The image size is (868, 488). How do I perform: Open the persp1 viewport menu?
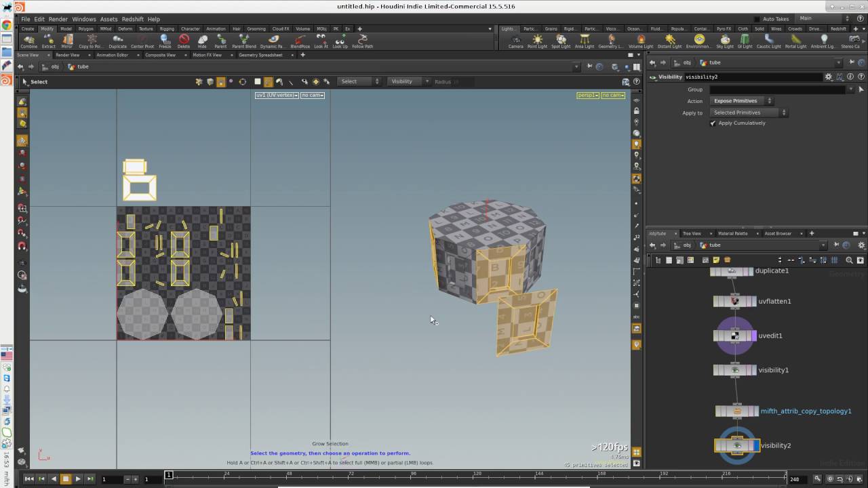(588, 96)
